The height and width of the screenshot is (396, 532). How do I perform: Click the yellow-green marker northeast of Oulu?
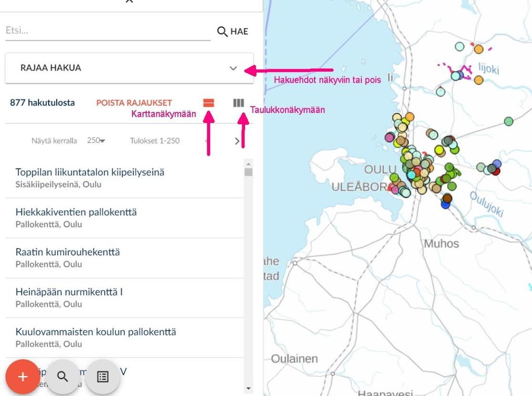tap(439, 150)
